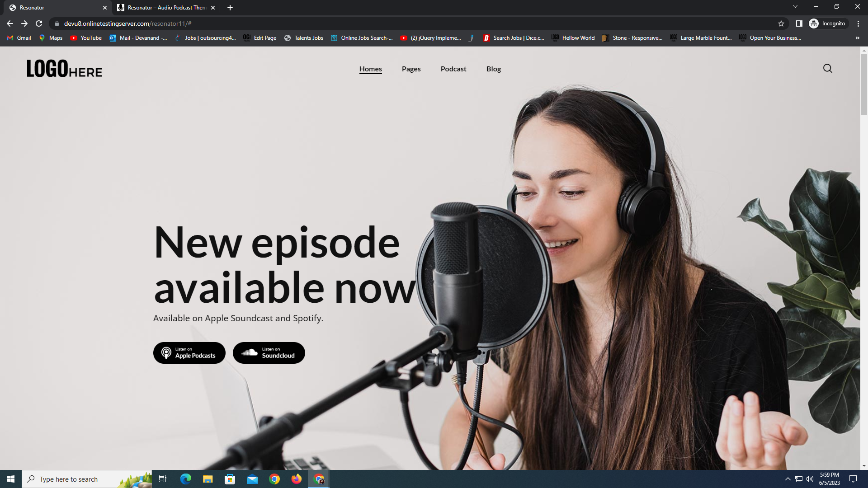Open Firefox from the taskbar

click(297, 479)
